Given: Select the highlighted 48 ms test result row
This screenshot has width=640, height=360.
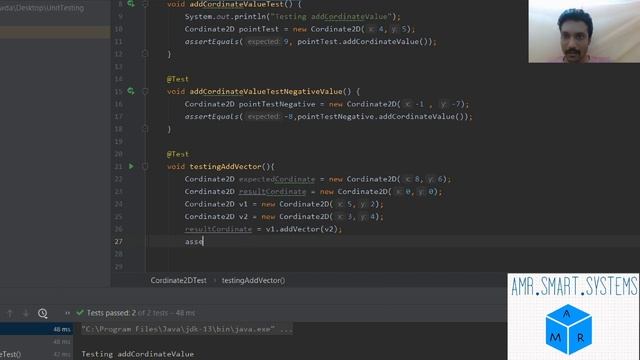Looking at the screenshot, I should point(36,329).
